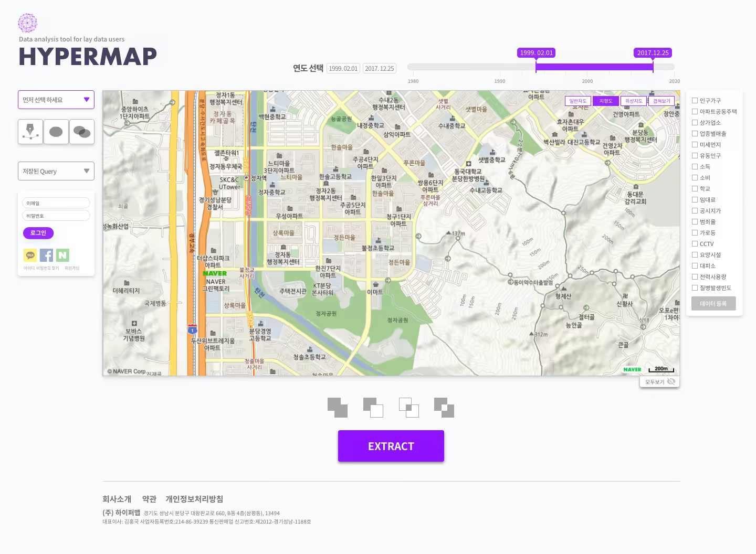Choose the overlapping circles intersection tool
This screenshot has width=756, height=554.
coord(82,132)
